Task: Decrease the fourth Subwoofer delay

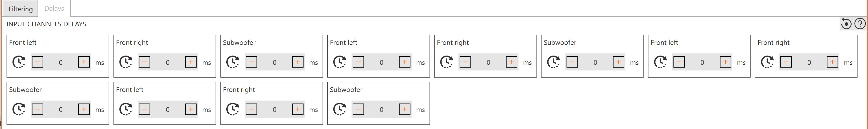Action: tap(359, 109)
